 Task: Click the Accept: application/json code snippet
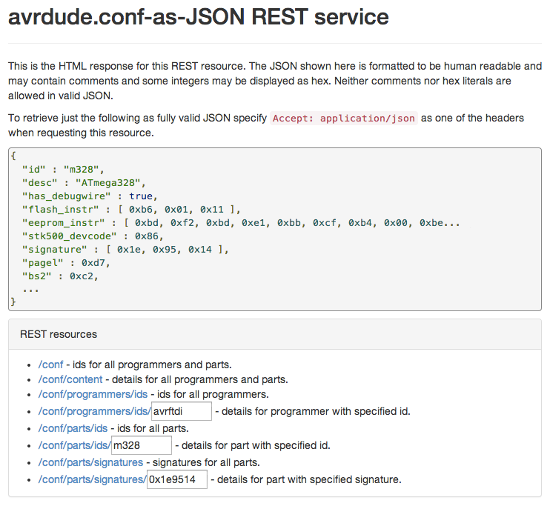click(344, 118)
